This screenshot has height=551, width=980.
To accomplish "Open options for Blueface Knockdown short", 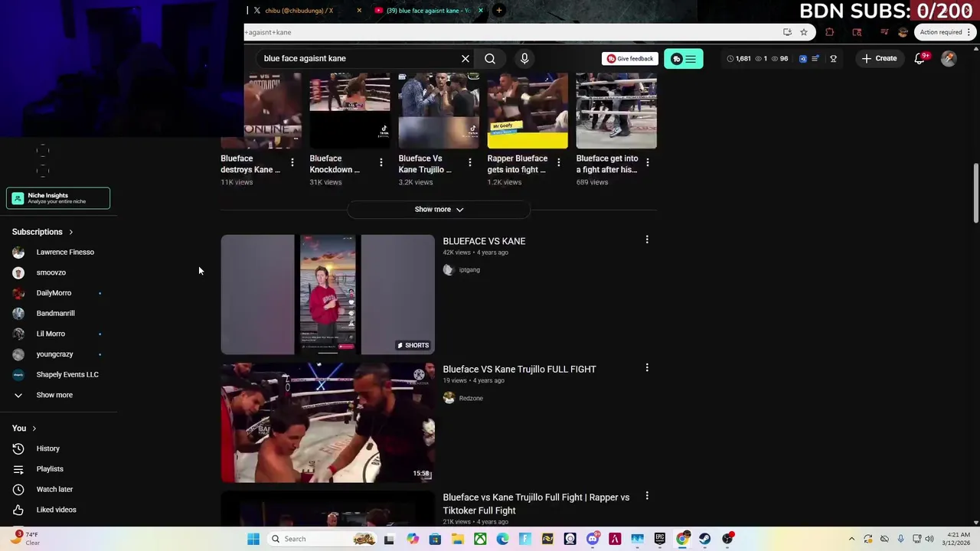I will point(381,162).
